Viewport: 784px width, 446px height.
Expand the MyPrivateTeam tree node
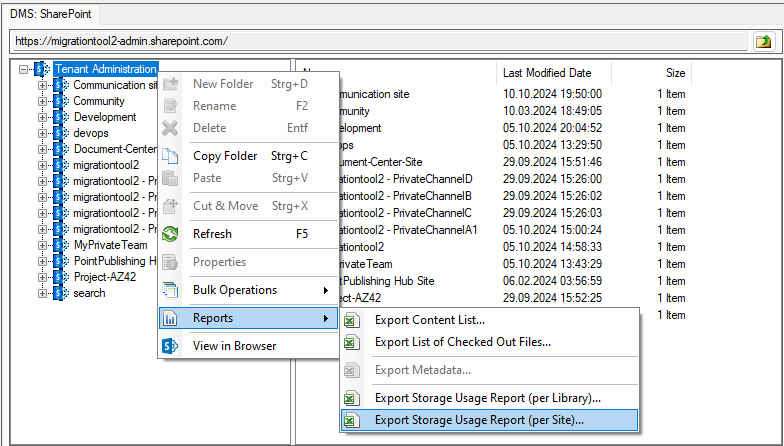point(42,246)
